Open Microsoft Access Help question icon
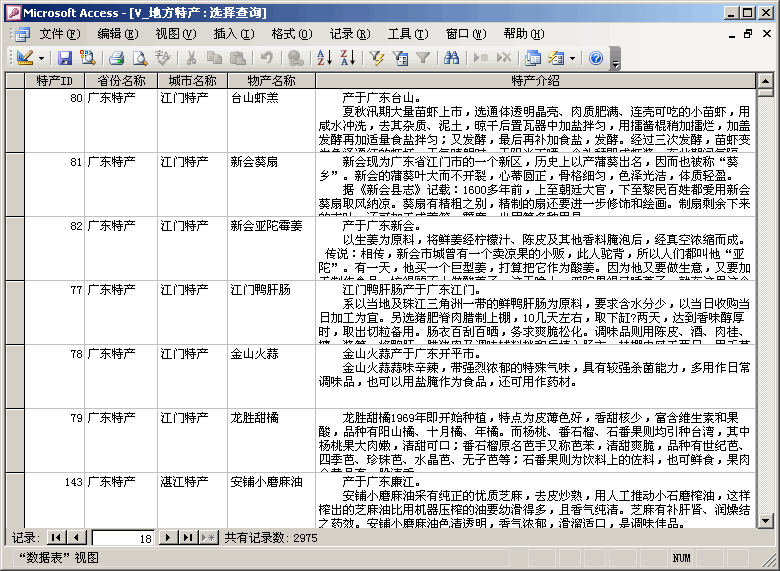Screen dimensions: 780x571 596,58
